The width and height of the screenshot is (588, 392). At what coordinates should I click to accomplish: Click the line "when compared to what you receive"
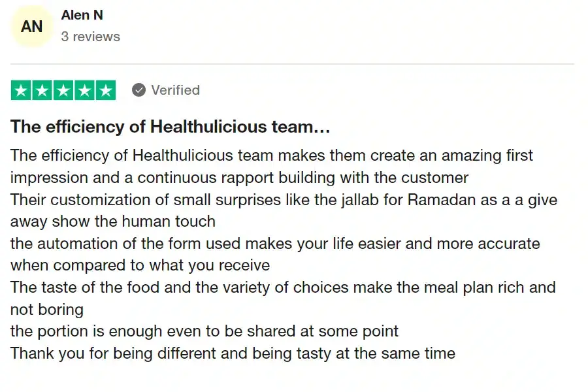pos(140,265)
